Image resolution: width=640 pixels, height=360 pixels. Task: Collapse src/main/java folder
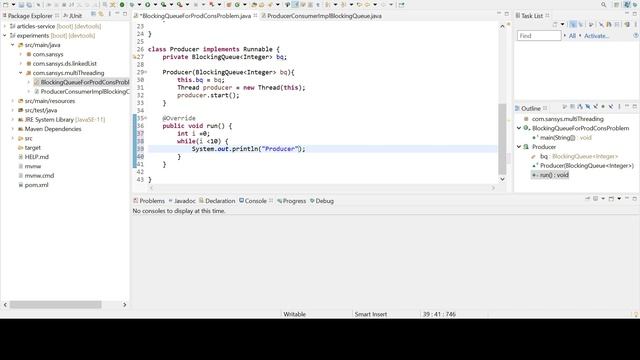(x=13, y=45)
